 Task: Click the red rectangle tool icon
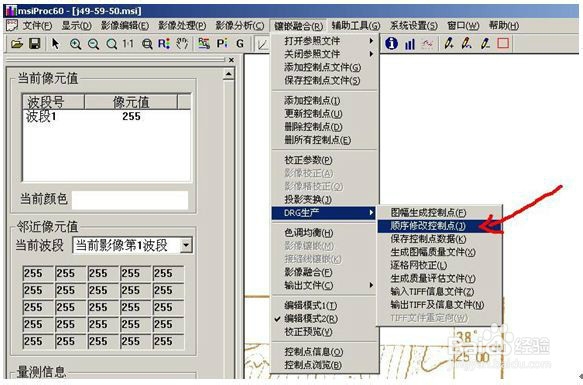503,44
